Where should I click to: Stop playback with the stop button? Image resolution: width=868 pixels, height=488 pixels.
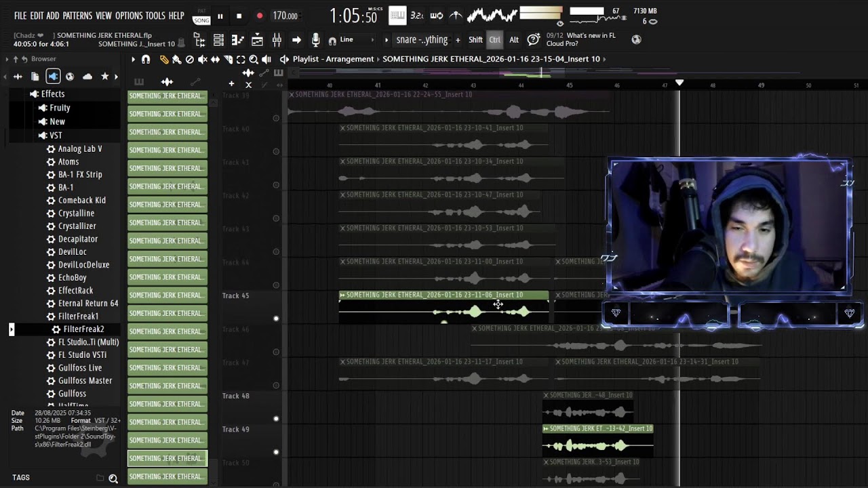[x=239, y=16]
